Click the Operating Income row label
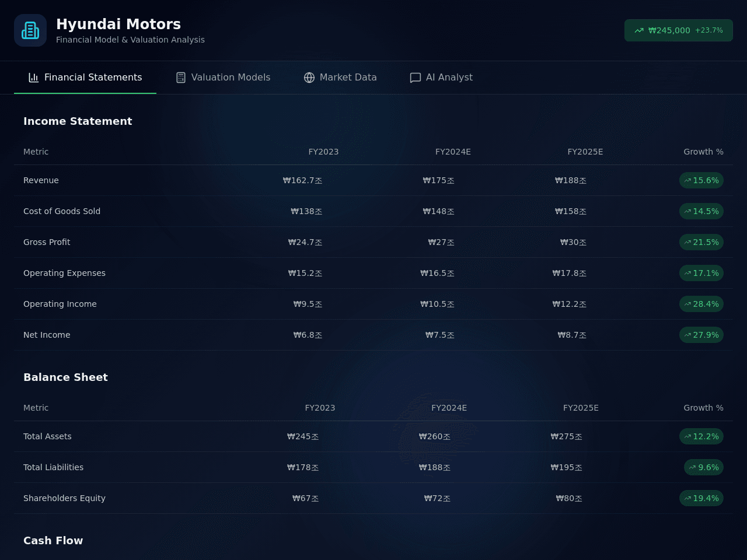This screenshot has width=747, height=560. click(x=60, y=304)
